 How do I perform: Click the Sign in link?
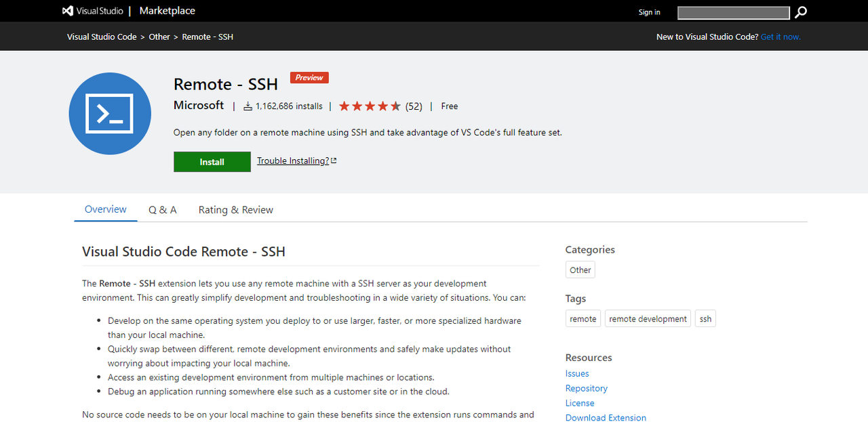(x=649, y=12)
